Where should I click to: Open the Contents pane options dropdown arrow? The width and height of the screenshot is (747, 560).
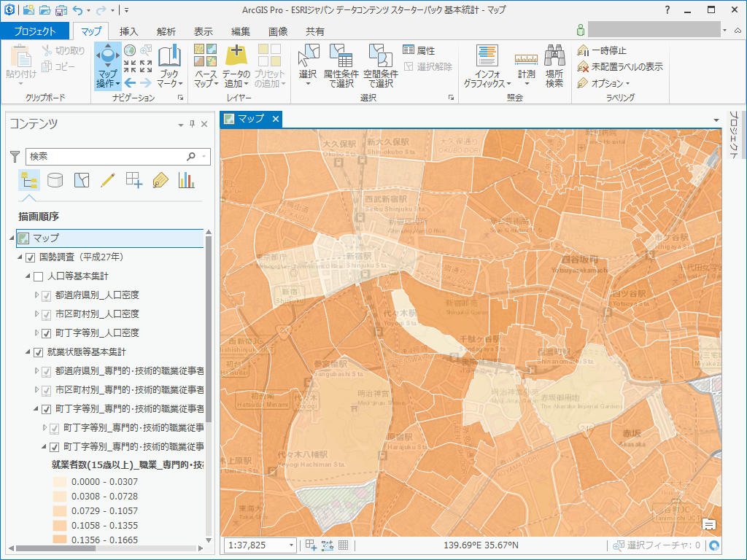[x=181, y=125]
